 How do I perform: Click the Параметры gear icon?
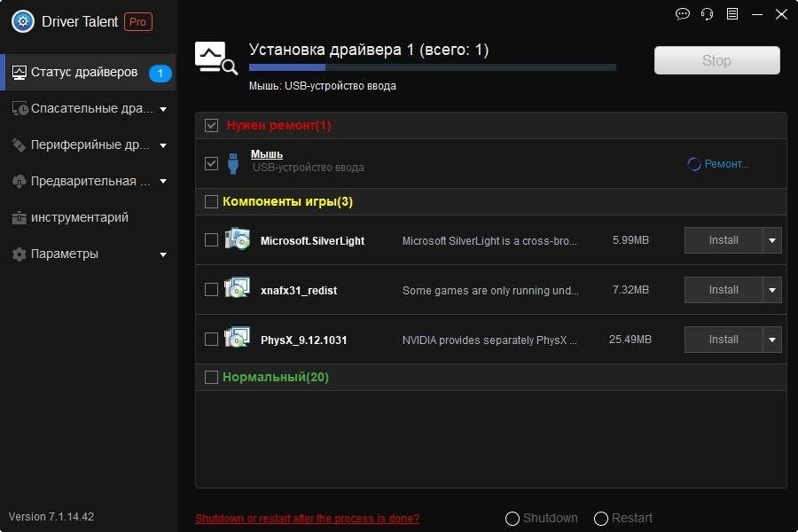19,254
